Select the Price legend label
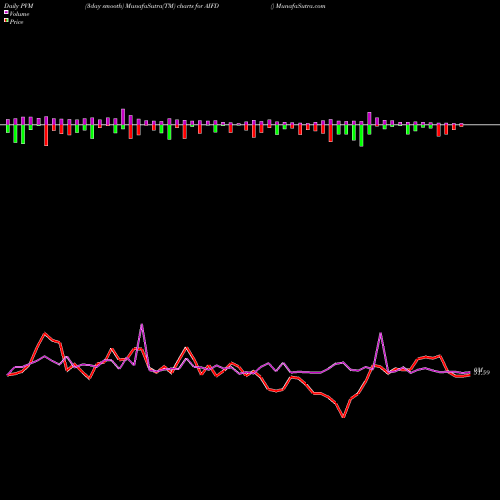The width and height of the screenshot is (500, 500). (x=16, y=22)
